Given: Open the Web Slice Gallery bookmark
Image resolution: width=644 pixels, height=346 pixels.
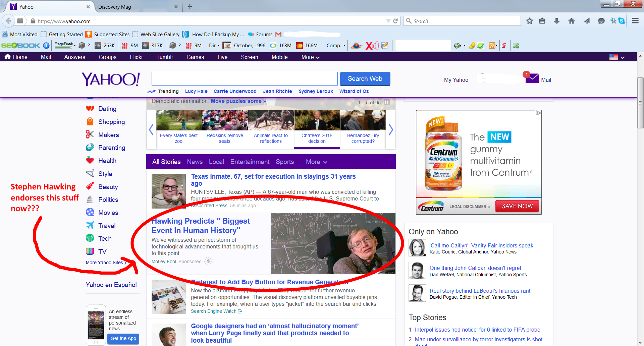Looking at the screenshot, I should click(x=156, y=34).
